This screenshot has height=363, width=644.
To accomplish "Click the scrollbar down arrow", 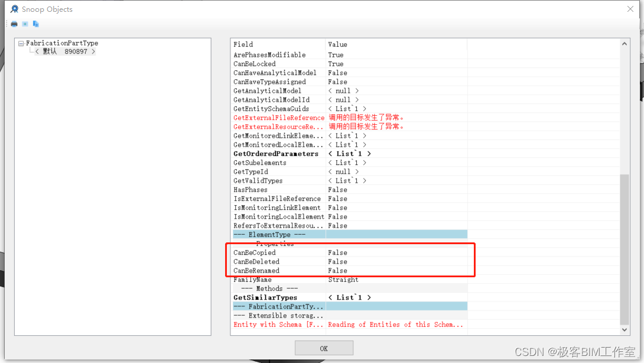I will [x=623, y=329].
